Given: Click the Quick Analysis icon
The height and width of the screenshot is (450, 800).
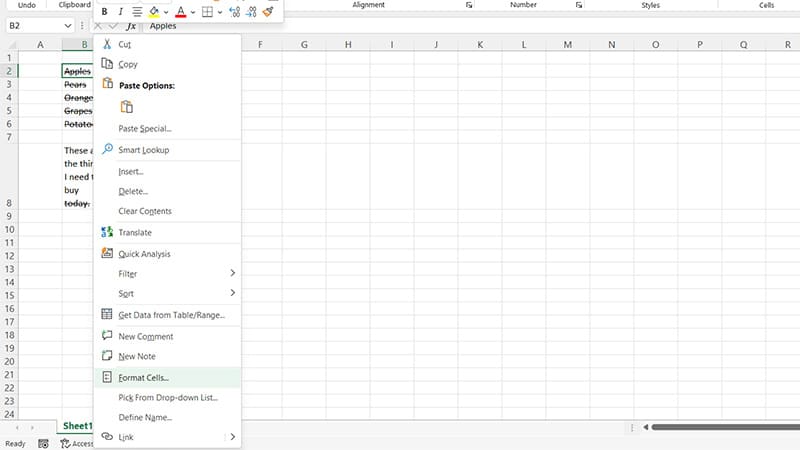Looking at the screenshot, I should coord(107,253).
